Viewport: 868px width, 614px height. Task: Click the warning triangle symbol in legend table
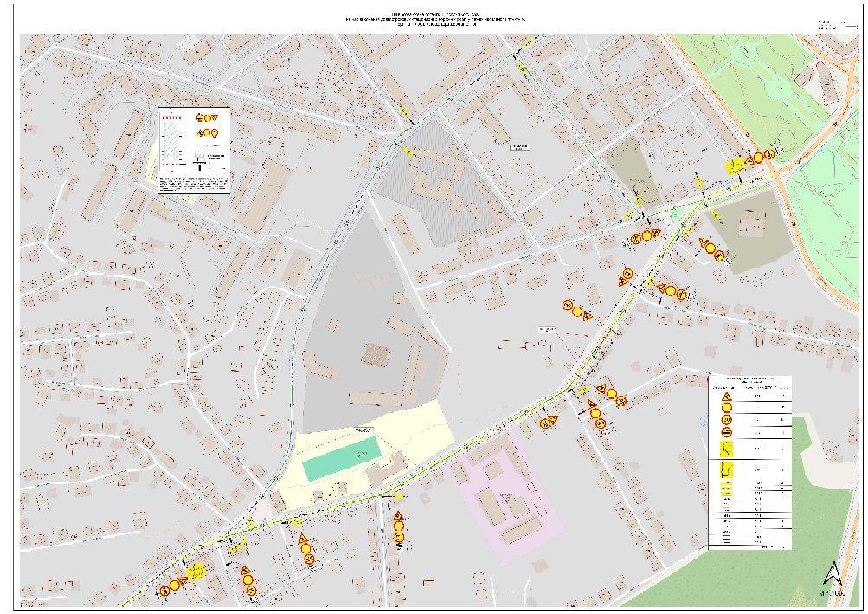click(728, 398)
